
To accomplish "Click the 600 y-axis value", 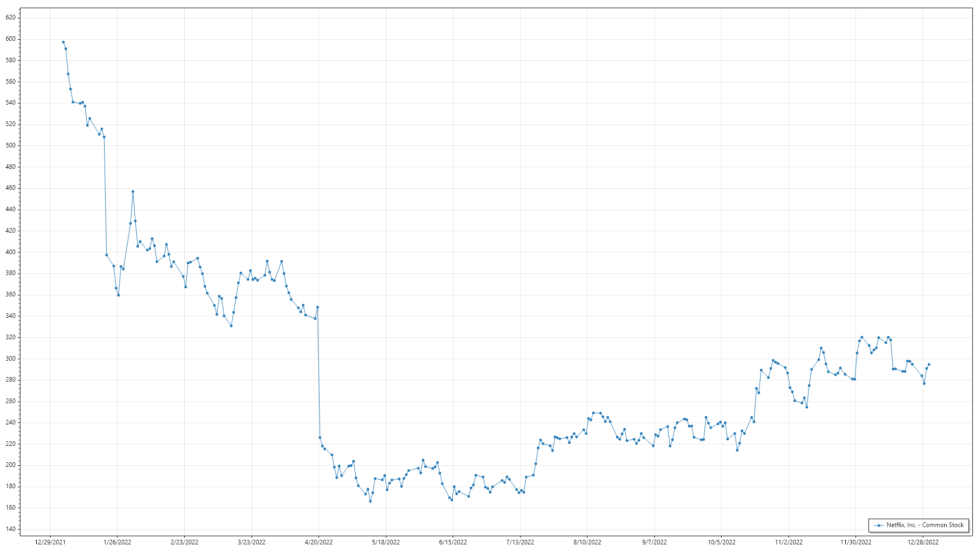I will 11,39.
